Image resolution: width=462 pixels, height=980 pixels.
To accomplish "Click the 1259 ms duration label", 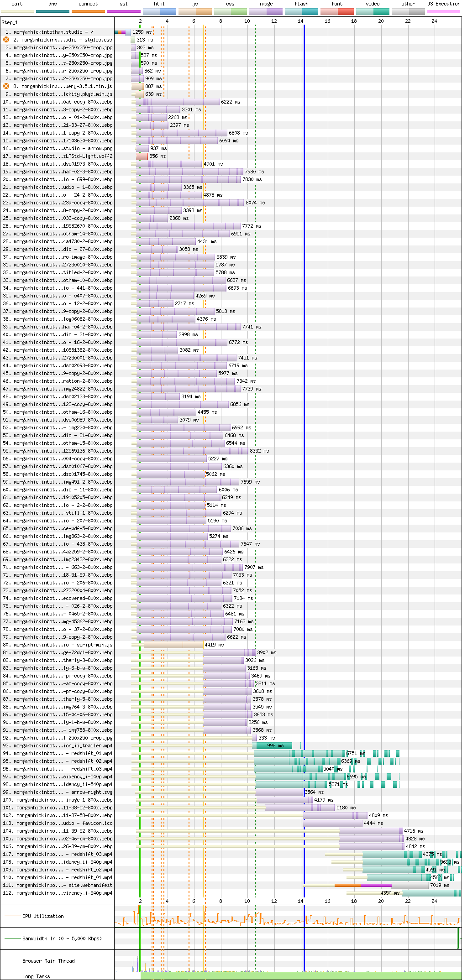I will pos(142,32).
